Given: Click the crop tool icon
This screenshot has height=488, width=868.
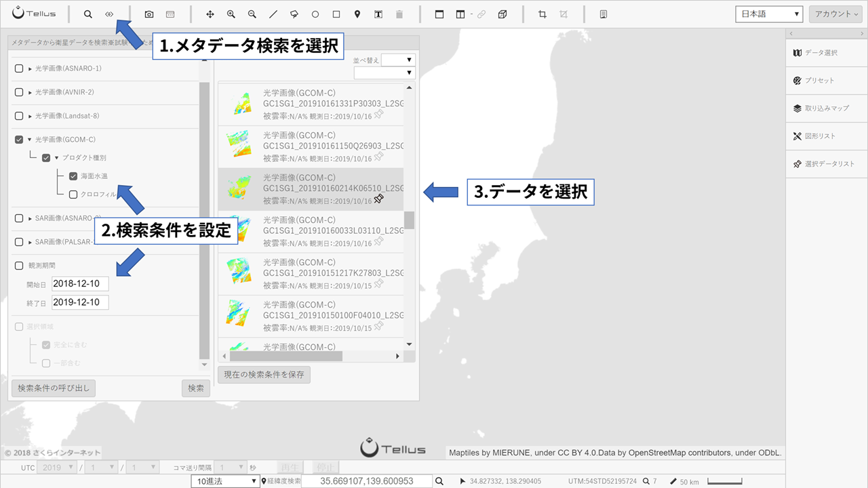Looking at the screenshot, I should click(542, 14).
